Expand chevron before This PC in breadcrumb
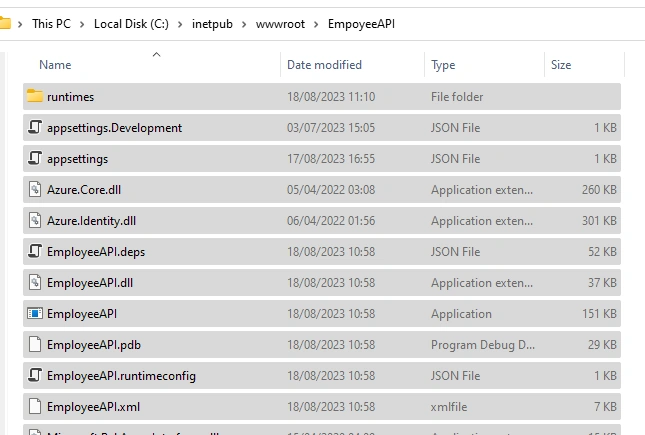The image size is (645, 435). pyautogui.click(x=20, y=24)
